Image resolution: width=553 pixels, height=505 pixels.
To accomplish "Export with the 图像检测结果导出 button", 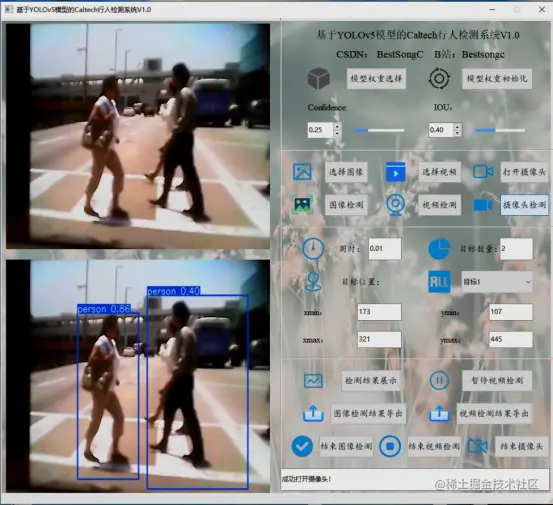I will pos(368,413).
